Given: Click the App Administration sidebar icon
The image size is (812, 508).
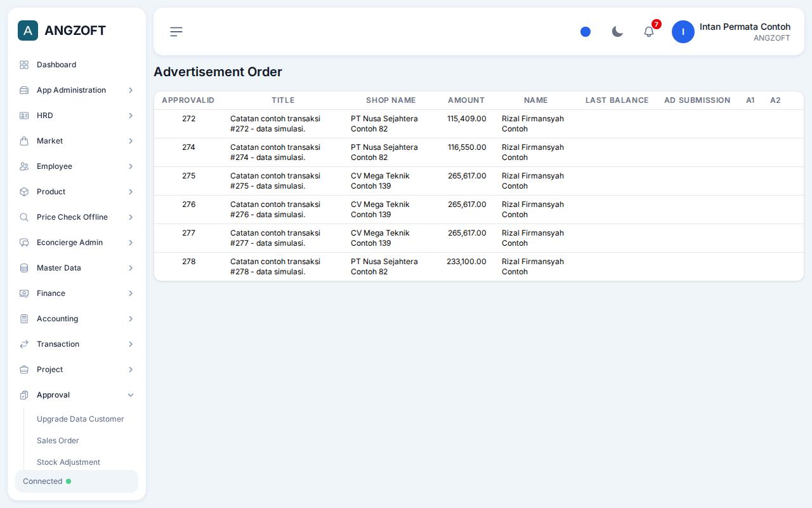Looking at the screenshot, I should click(x=24, y=90).
